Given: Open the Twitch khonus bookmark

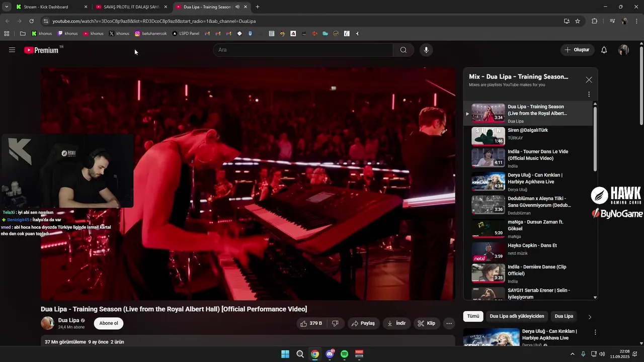Looking at the screenshot, I should click(x=68, y=34).
